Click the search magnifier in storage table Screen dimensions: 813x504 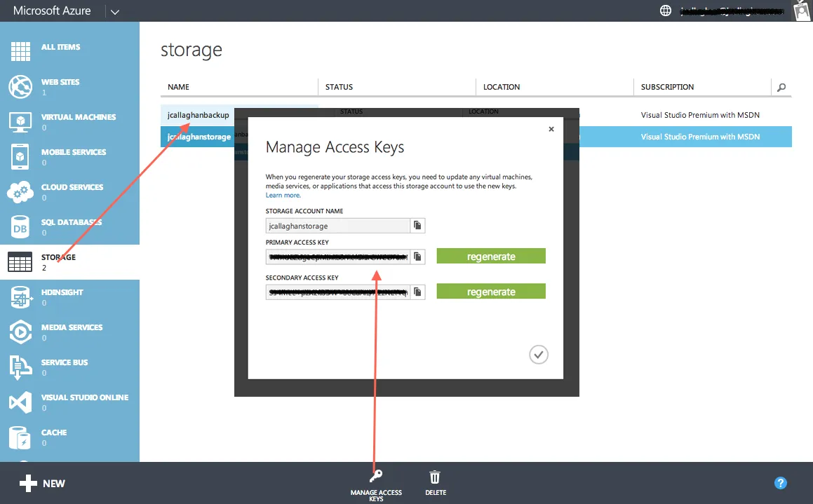point(781,87)
